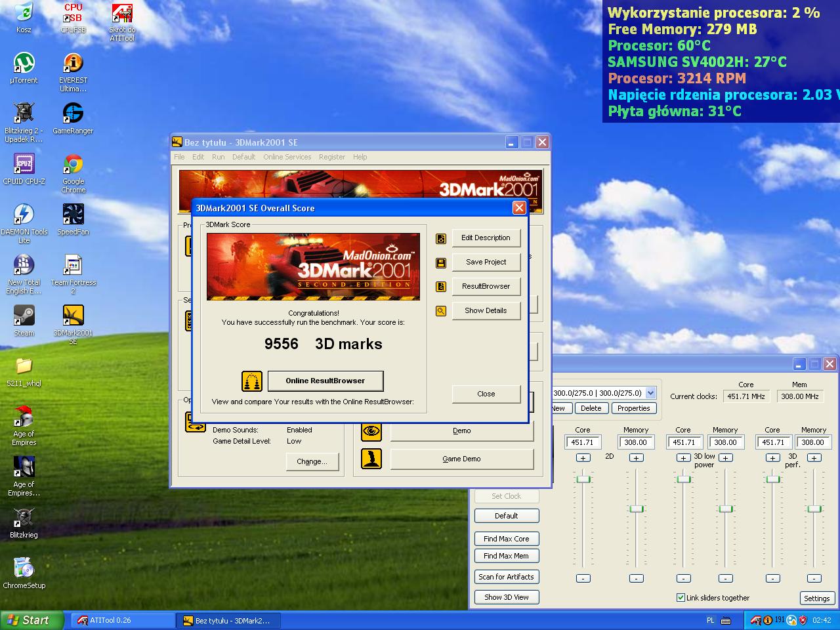Click the red shield security tray icon
Viewport: 840px width, 630px height.
(x=803, y=620)
